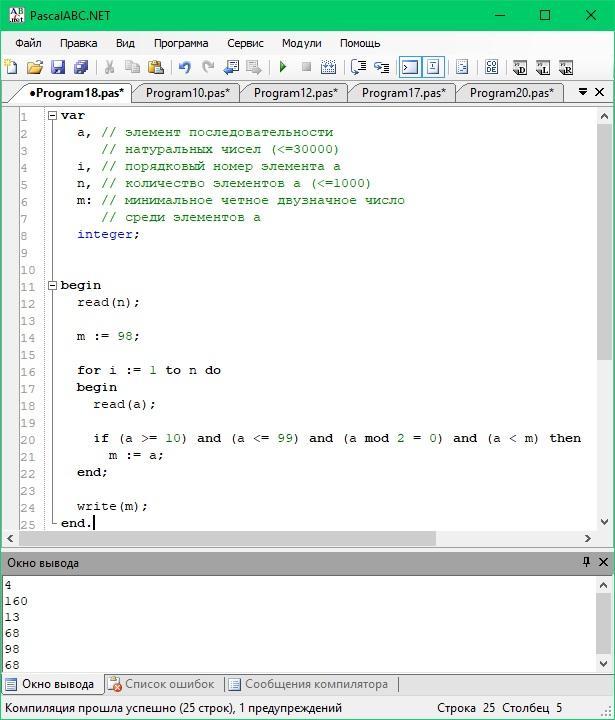The width and height of the screenshot is (615, 720).
Task: Run the program with green play button
Action: 282,67
